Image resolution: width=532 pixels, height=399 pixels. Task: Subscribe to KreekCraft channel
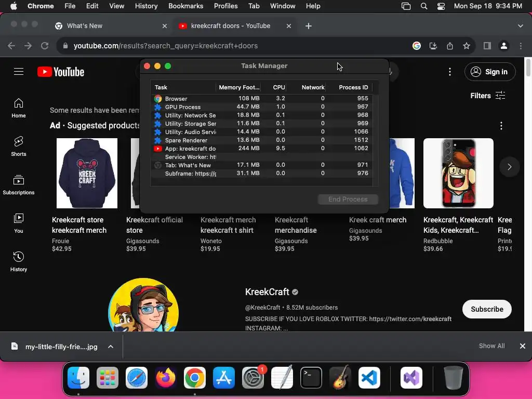click(x=487, y=309)
